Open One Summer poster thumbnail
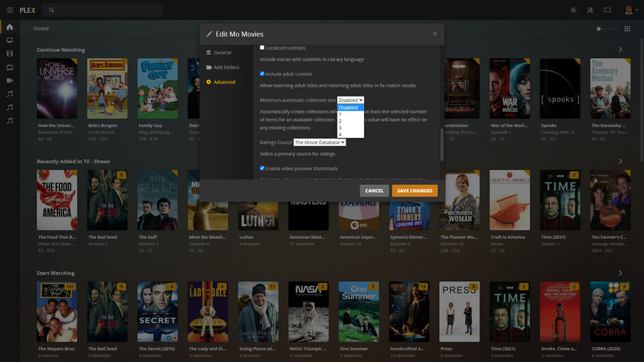 pyautogui.click(x=359, y=312)
